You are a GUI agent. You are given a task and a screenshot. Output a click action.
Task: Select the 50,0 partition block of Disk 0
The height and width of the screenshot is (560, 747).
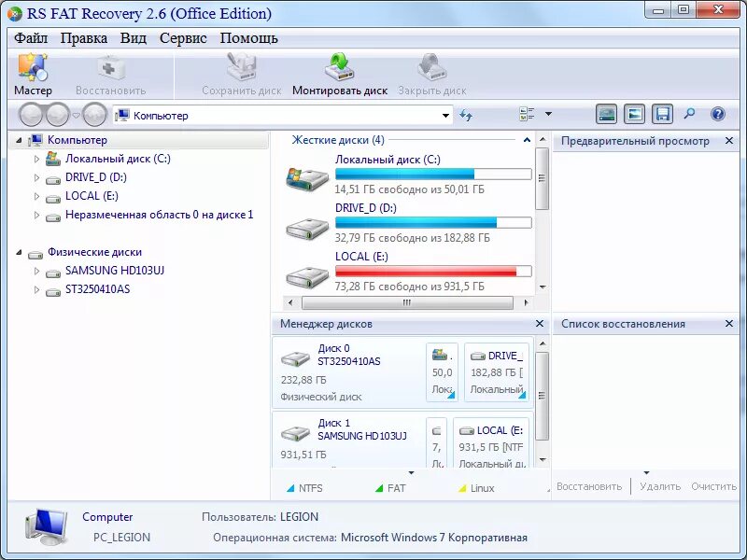tap(442, 372)
